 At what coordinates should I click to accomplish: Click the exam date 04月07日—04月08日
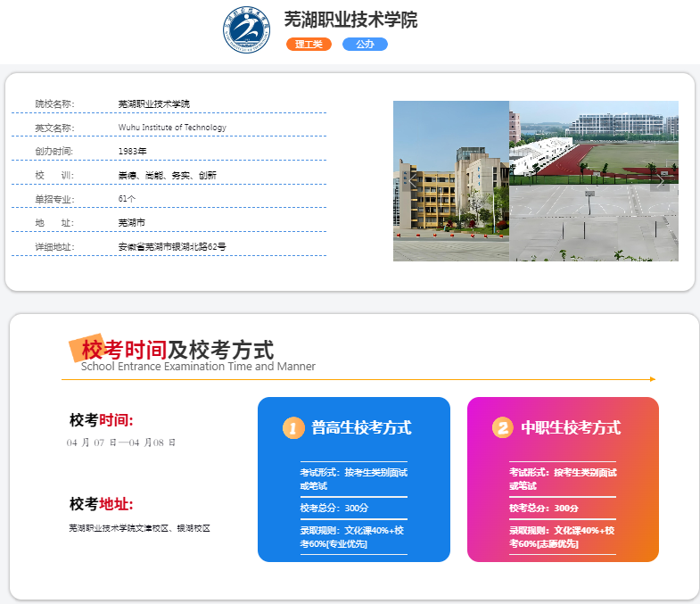click(121, 443)
